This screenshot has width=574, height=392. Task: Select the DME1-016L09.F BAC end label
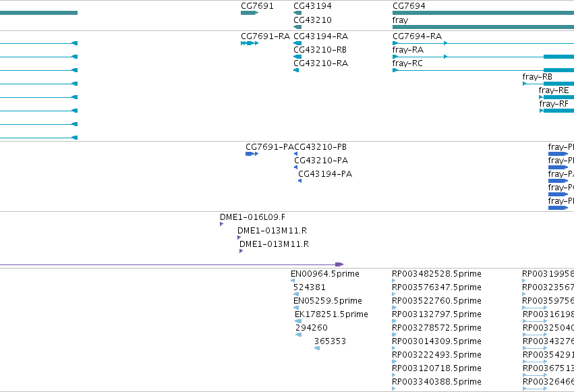pyautogui.click(x=252, y=217)
